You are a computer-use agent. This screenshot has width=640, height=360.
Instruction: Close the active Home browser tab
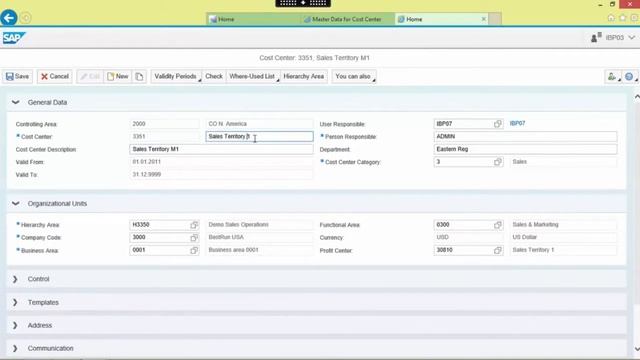[x=484, y=19]
